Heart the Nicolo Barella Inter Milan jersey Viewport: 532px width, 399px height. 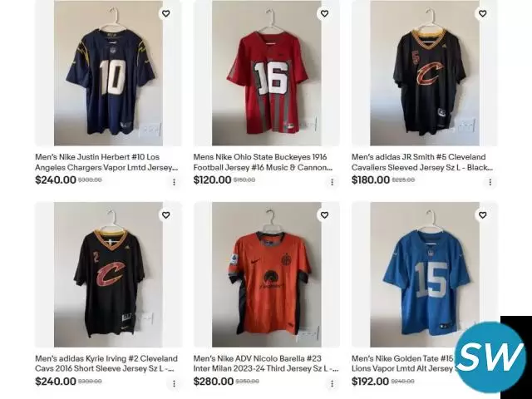pyautogui.click(x=324, y=215)
